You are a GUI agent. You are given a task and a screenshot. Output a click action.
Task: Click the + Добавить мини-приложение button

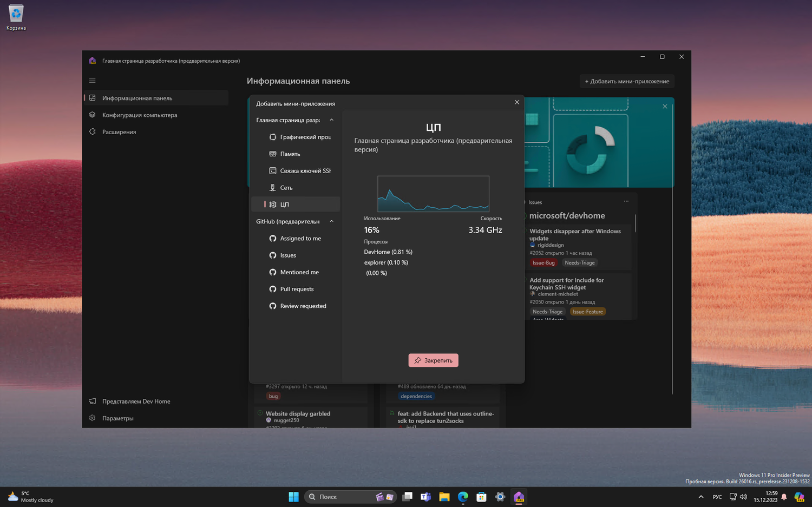627,81
